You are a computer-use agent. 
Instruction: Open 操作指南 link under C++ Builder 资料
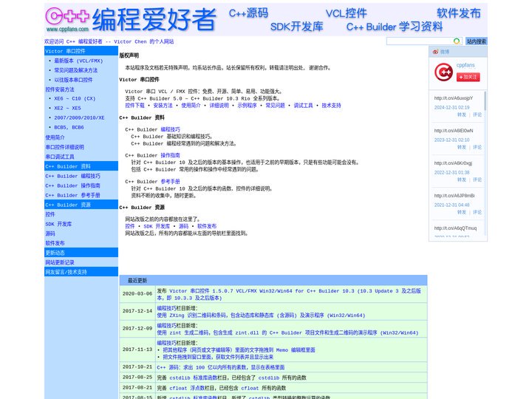tap(171, 155)
